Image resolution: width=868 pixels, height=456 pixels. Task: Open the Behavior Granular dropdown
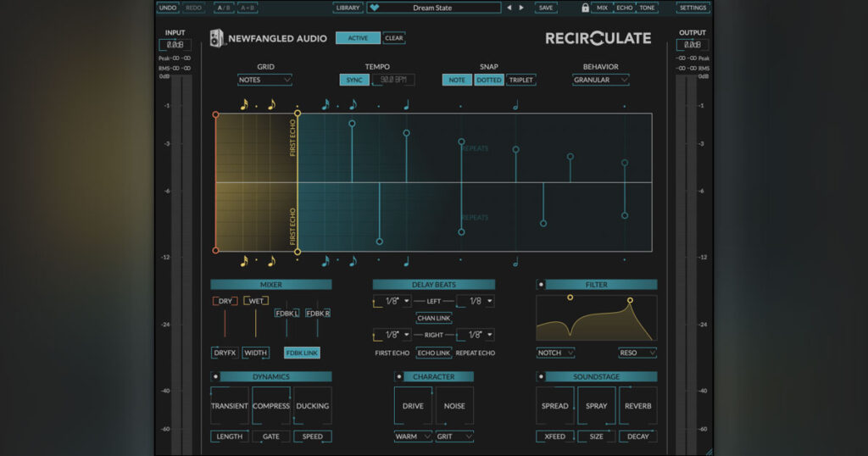[x=601, y=80]
